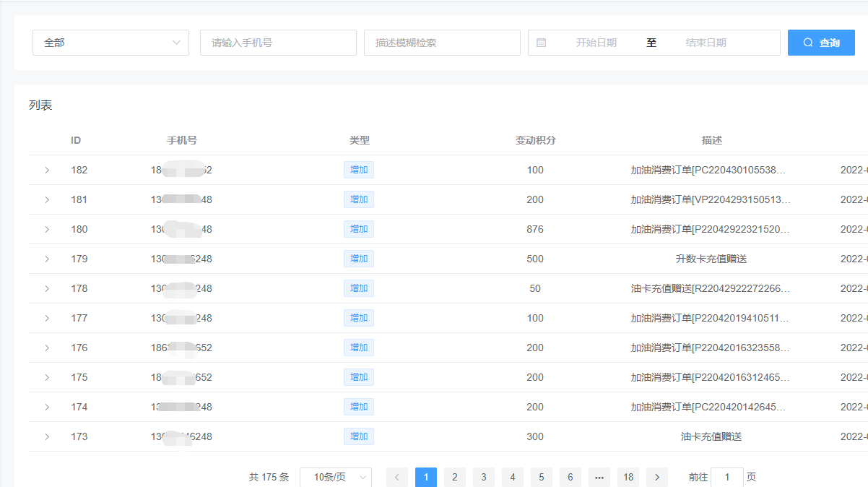This screenshot has width=868, height=487.
Task: Expand row with ID 179
Action: click(x=47, y=259)
